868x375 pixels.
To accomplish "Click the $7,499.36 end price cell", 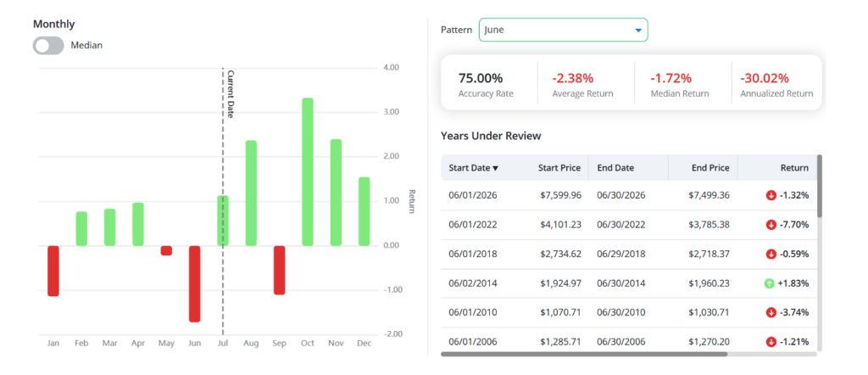I will [709, 195].
